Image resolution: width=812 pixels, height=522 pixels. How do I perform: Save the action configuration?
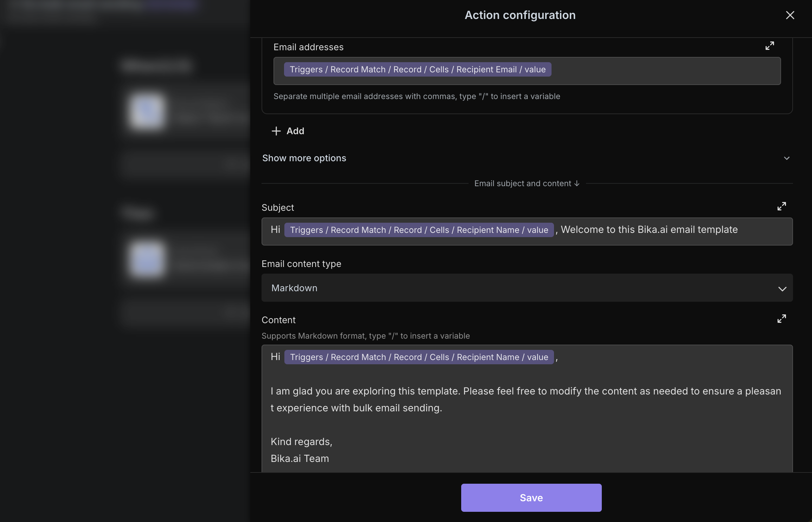pyautogui.click(x=531, y=497)
